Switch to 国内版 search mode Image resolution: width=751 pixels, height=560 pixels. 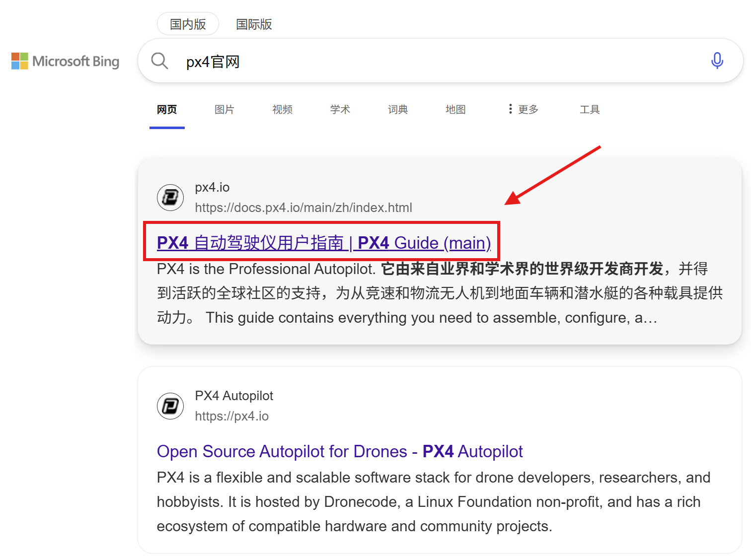click(x=188, y=24)
